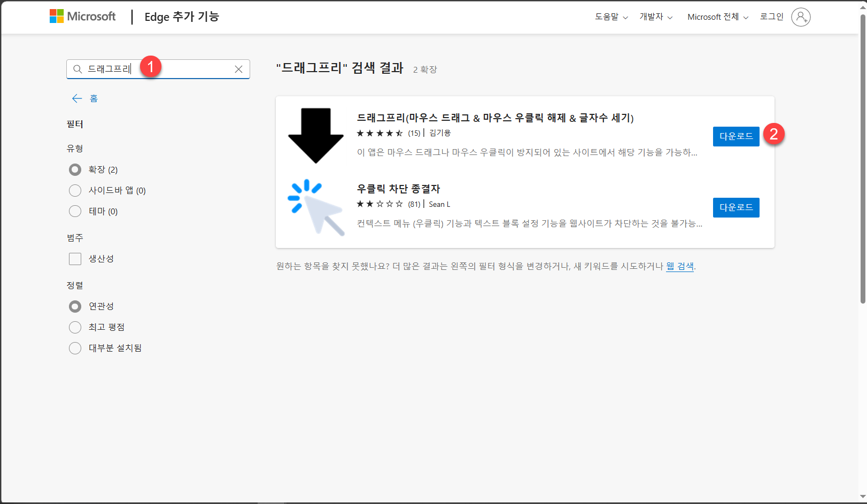Open the 드래그프리 black arrow extension icon
Screen dimensions: 867x504
coord(316,136)
